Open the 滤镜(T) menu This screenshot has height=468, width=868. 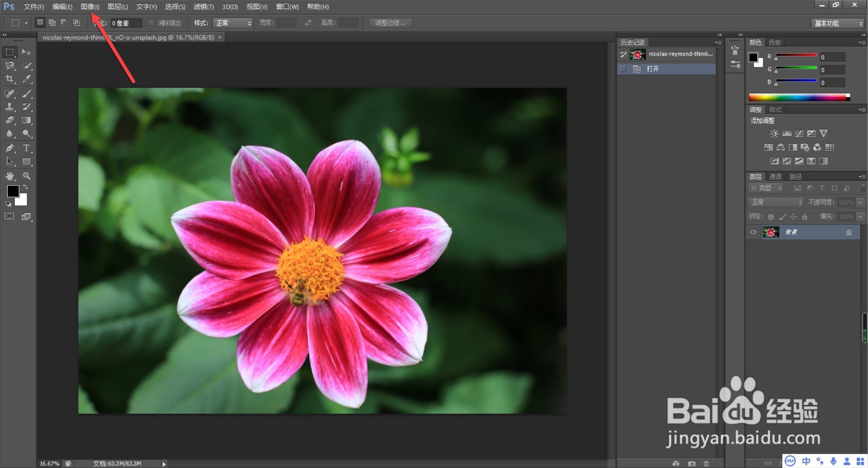[x=203, y=7]
